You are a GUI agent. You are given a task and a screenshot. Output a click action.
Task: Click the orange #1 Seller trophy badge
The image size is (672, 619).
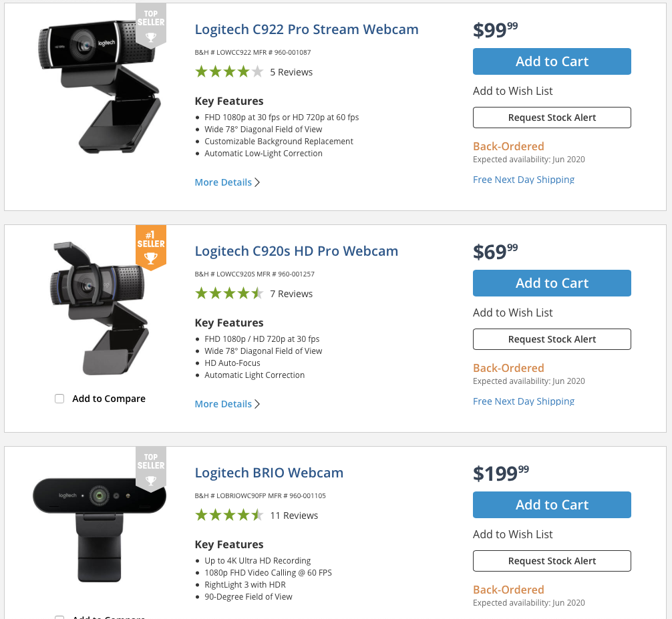(x=151, y=248)
